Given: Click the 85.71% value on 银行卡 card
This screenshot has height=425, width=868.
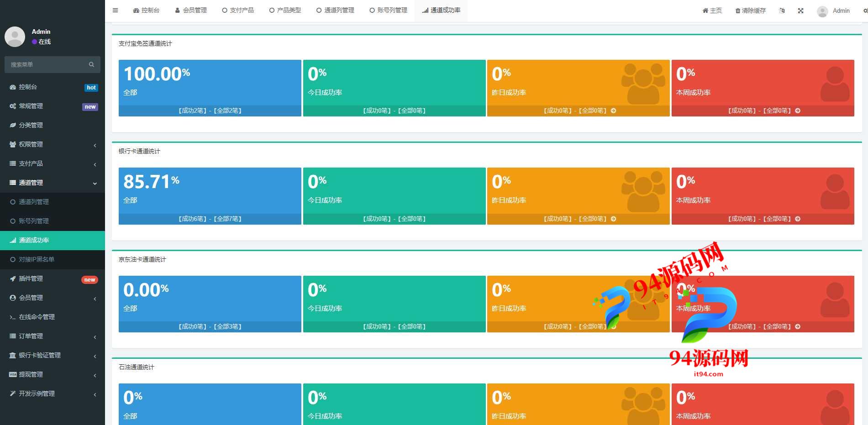Looking at the screenshot, I should coord(151,182).
